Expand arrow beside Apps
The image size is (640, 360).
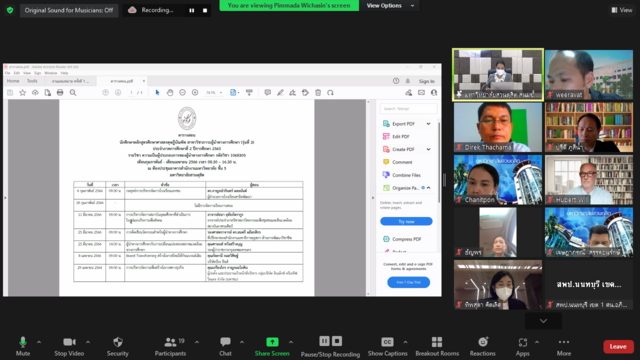pos(537,342)
